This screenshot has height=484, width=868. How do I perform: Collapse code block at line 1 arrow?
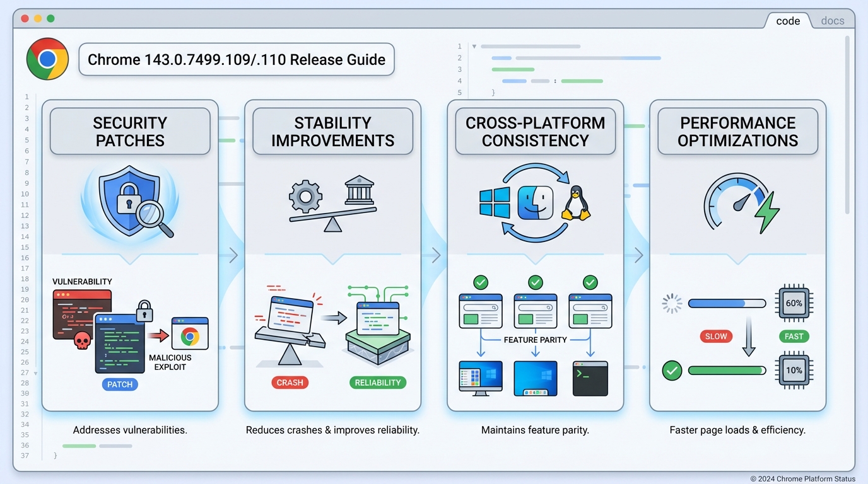coord(474,47)
